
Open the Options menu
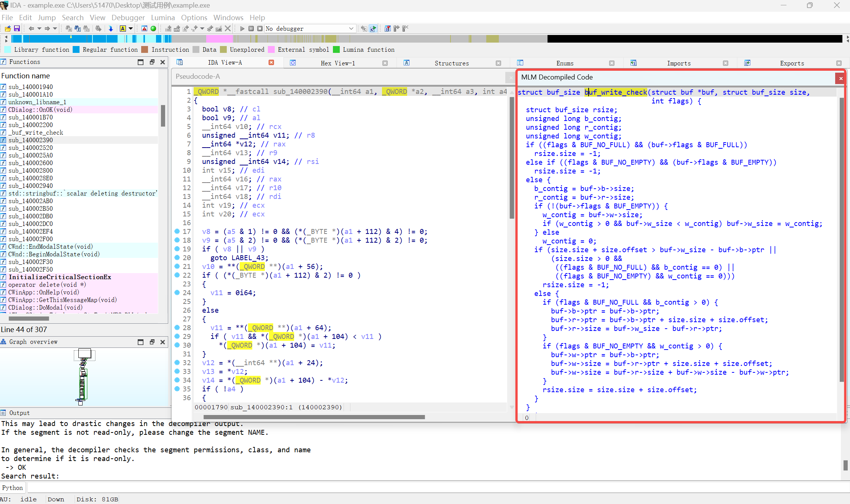point(194,17)
